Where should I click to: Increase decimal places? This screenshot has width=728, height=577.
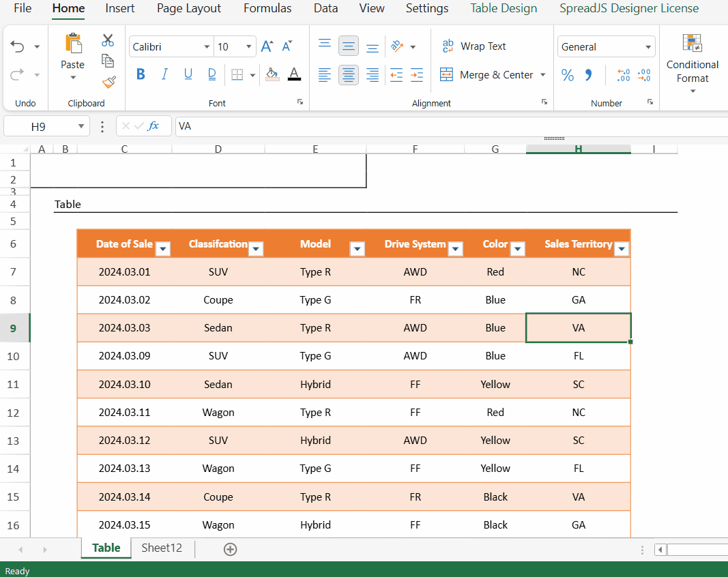(x=623, y=75)
